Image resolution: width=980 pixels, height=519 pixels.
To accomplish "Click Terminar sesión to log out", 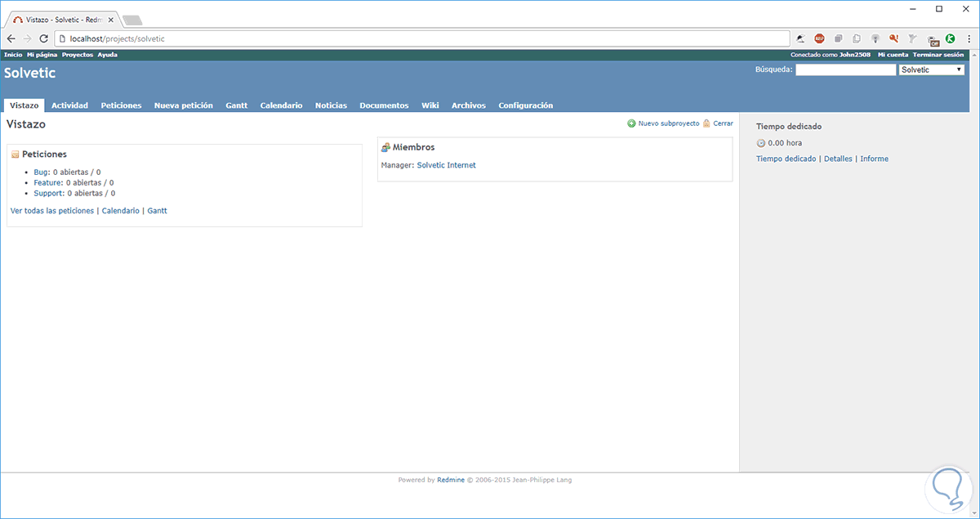I will tap(937, 54).
